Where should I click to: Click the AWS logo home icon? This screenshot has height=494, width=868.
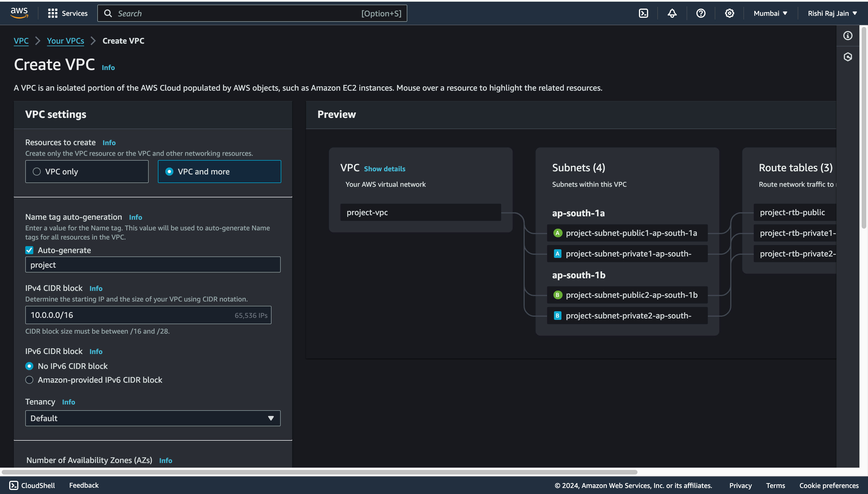(19, 13)
